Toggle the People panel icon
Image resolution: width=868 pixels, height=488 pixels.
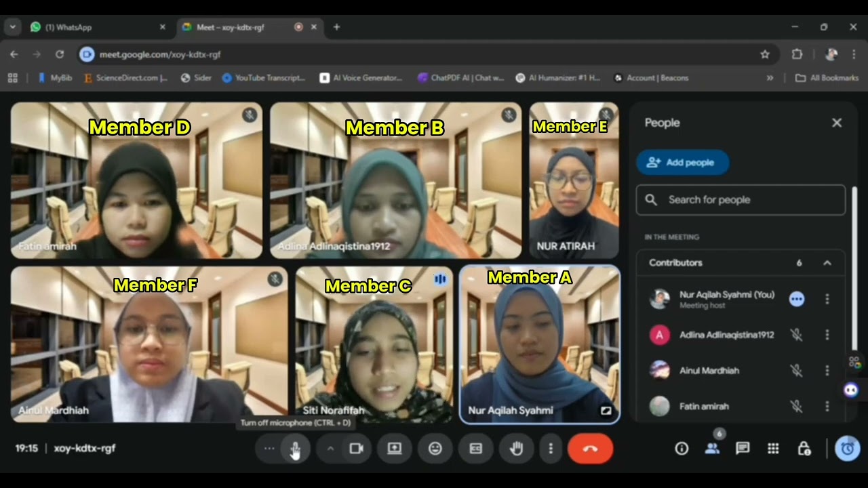point(712,449)
